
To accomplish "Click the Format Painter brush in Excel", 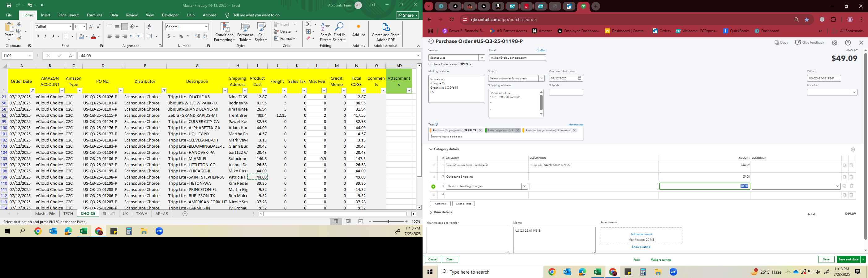I will pyautogui.click(x=19, y=38).
